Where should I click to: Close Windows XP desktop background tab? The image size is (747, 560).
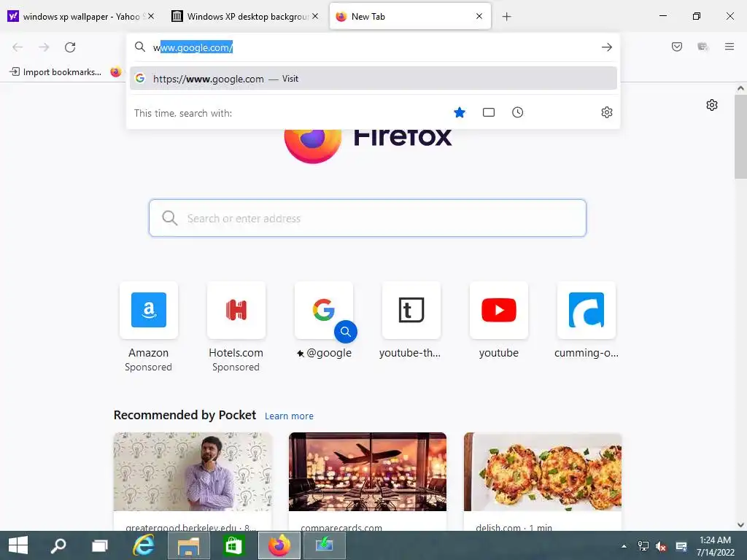pyautogui.click(x=315, y=16)
